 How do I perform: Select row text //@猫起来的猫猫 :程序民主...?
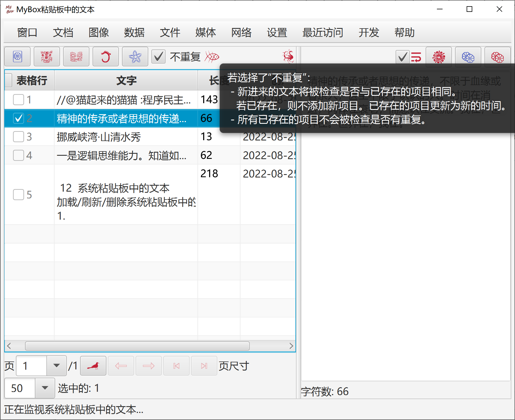coord(124,100)
